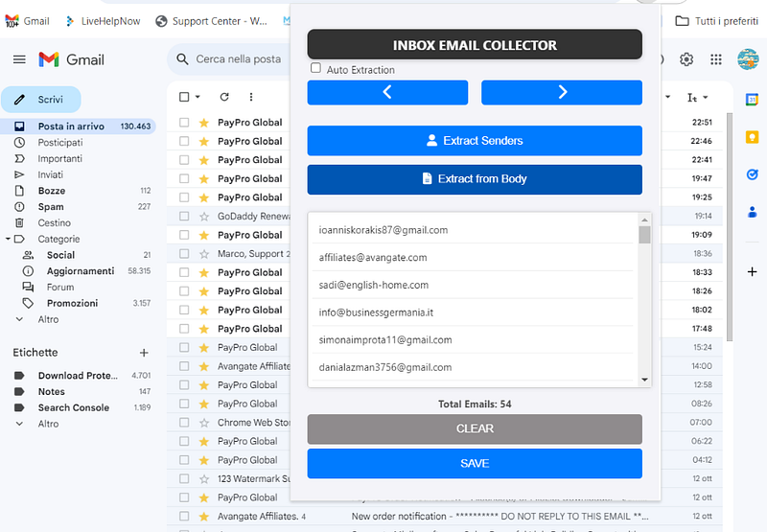This screenshot has width=767, height=532.
Task: Click the Extract from Body button
Action: tap(475, 179)
